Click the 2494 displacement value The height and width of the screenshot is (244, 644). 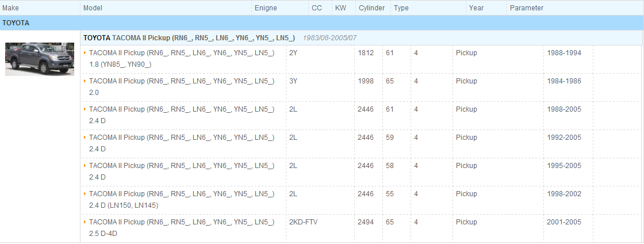point(366,222)
